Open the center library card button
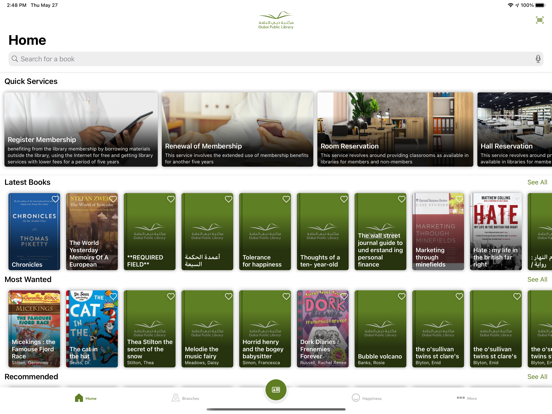Screen dimensions: 552x414 276,390
